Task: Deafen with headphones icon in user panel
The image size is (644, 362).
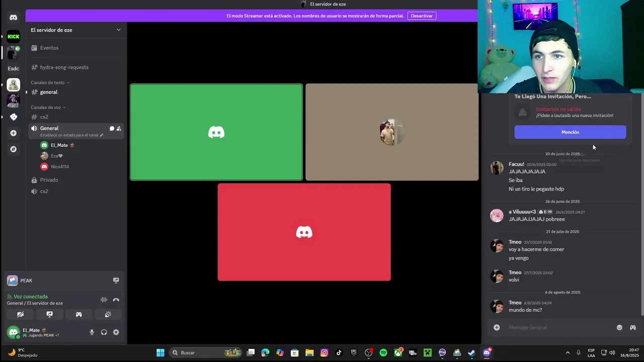Action: tap(104, 332)
